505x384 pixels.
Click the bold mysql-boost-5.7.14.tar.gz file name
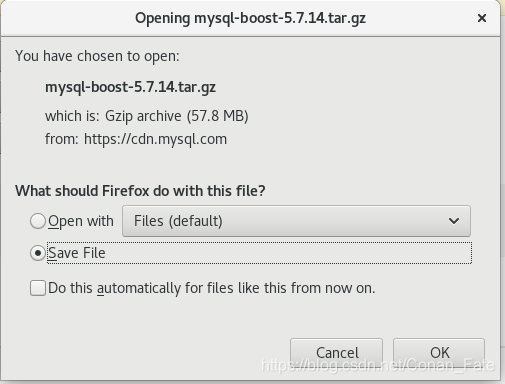pyautogui.click(x=130, y=87)
